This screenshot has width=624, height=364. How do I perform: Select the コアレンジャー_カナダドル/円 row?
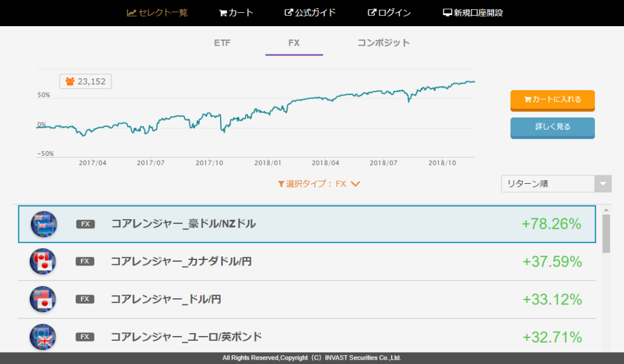point(307,262)
